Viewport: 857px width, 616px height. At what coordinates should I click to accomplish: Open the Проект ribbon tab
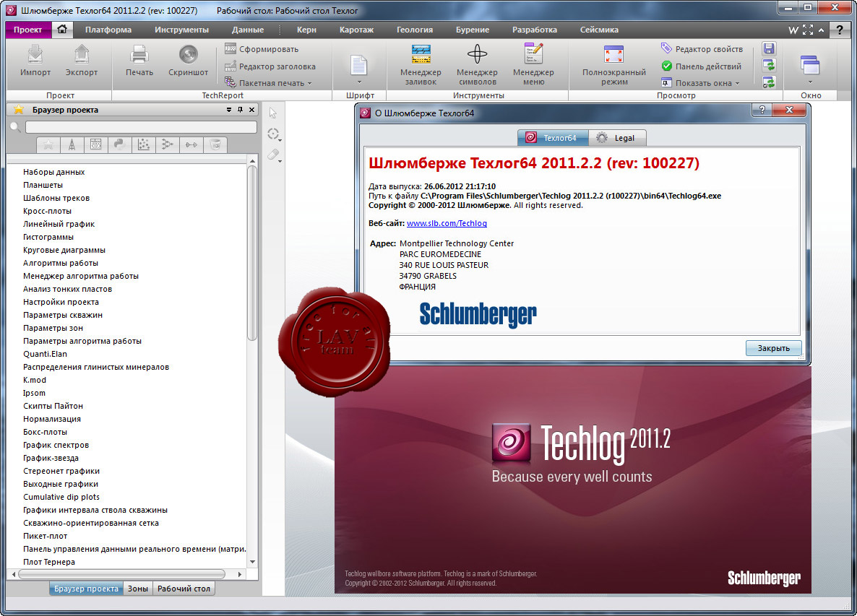click(28, 30)
